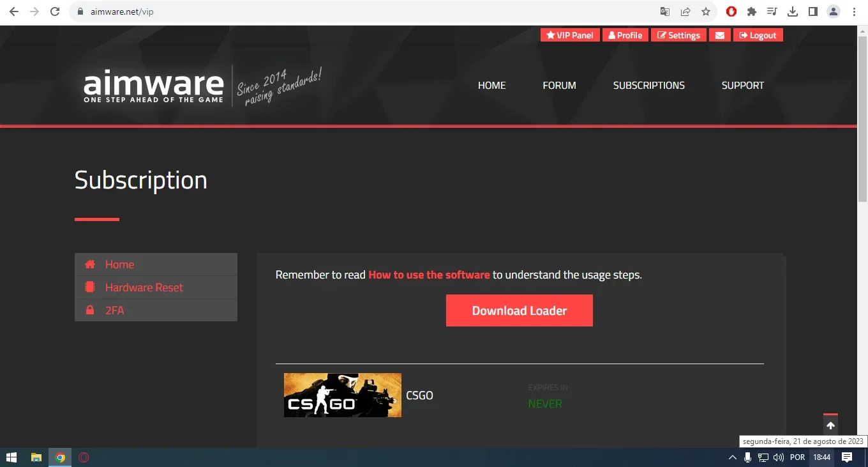Click the address bar URL field
868x467 pixels.
(364, 11)
